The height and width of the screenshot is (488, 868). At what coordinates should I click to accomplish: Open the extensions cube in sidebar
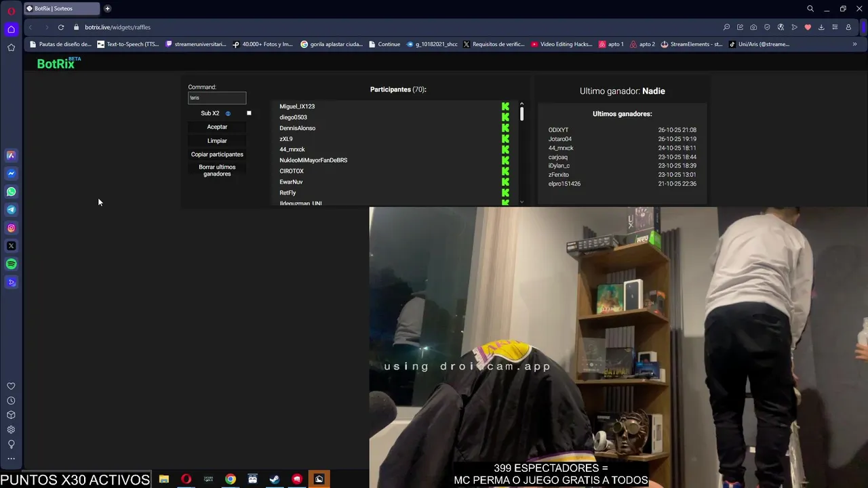[11, 415]
